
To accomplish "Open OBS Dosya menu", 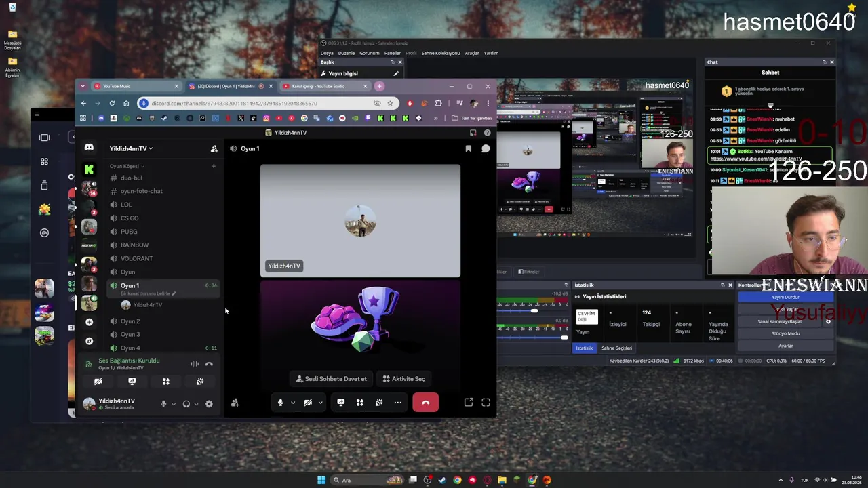I will click(327, 53).
